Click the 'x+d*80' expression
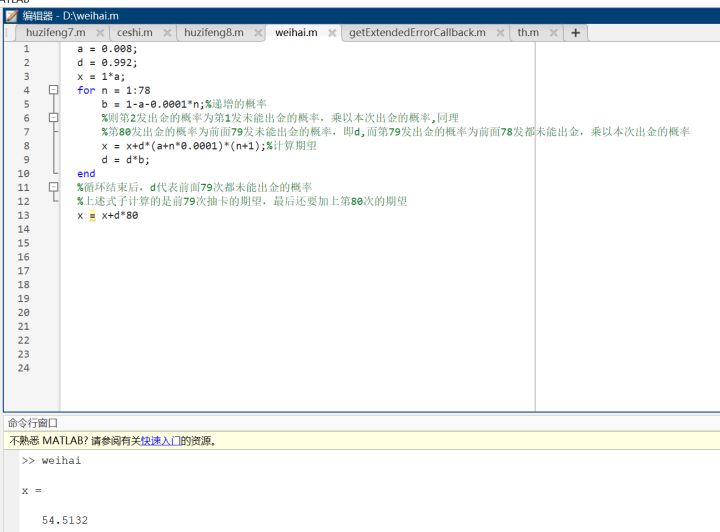 pyautogui.click(x=120, y=215)
